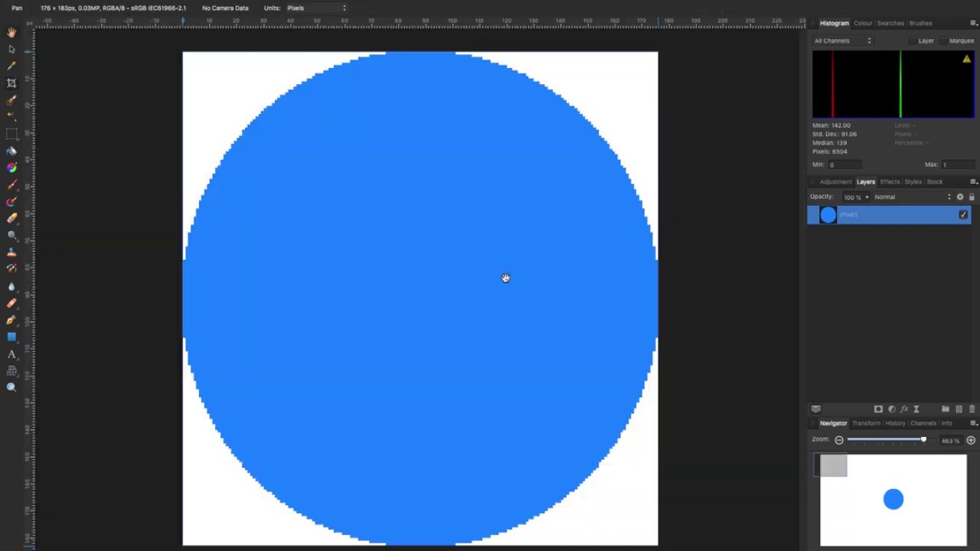Open the Effects tab
980x551 pixels.
[890, 181]
